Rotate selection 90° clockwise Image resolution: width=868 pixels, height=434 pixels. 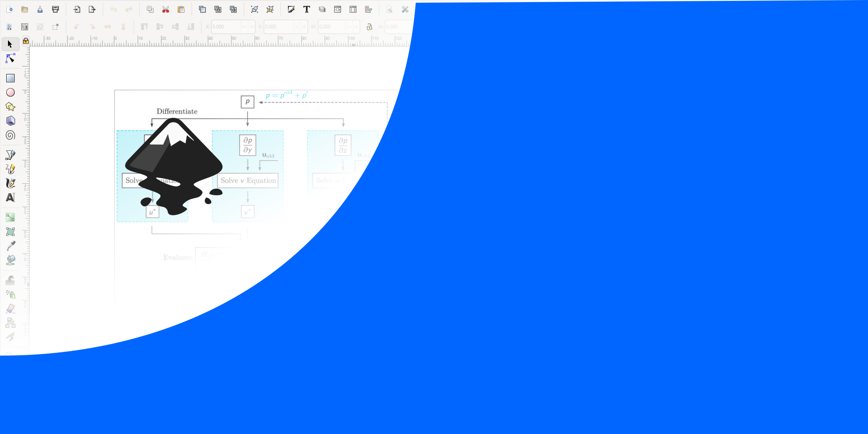click(92, 27)
